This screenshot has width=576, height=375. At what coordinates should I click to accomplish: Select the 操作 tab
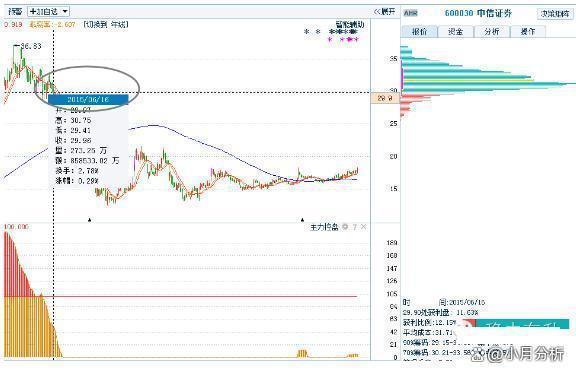pos(528,32)
